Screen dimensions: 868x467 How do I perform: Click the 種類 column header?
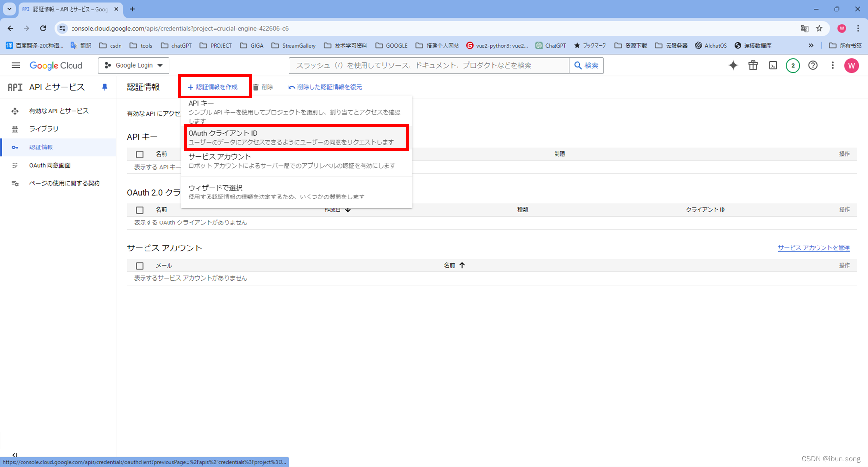pyautogui.click(x=523, y=210)
